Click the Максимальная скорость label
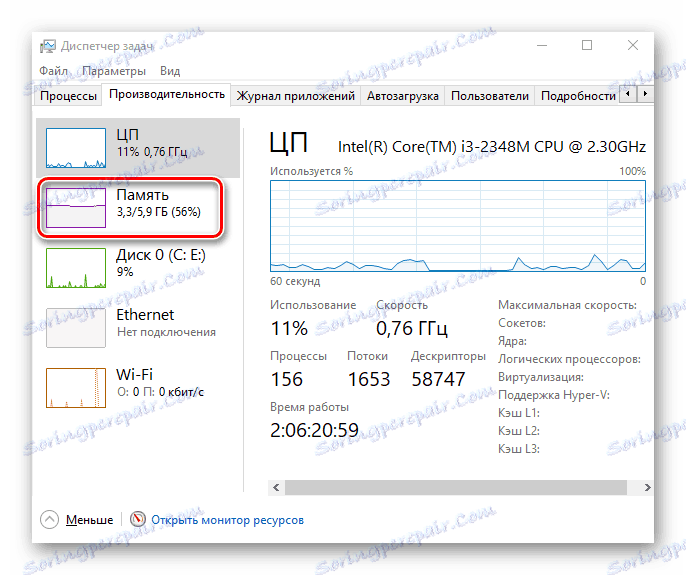The height and width of the screenshot is (575, 686). (x=567, y=305)
